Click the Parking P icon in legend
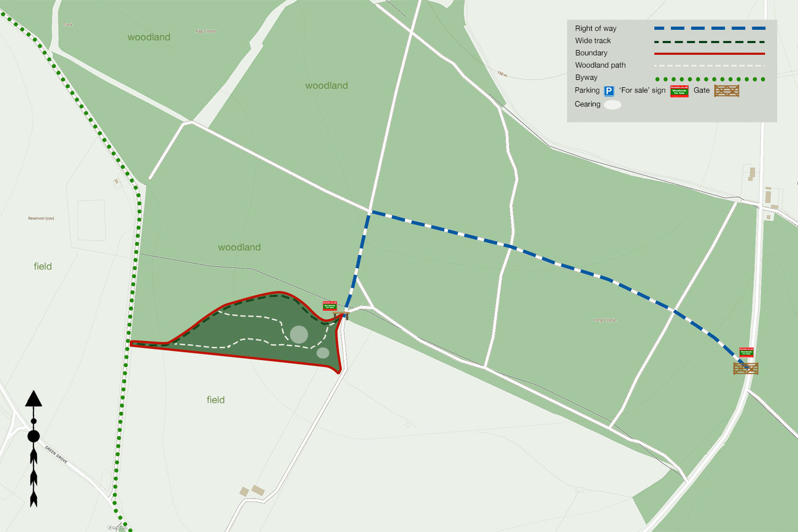The width and height of the screenshot is (798, 532). tap(609, 91)
